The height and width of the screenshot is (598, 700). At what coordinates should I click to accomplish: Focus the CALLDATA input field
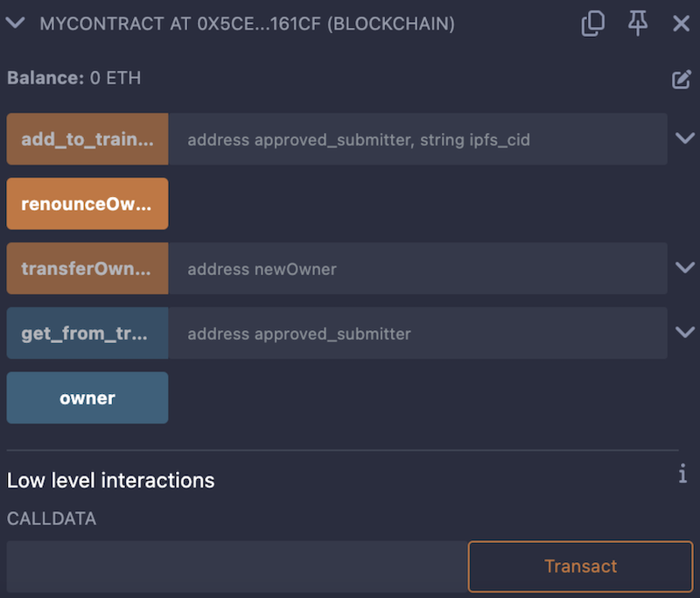236,566
